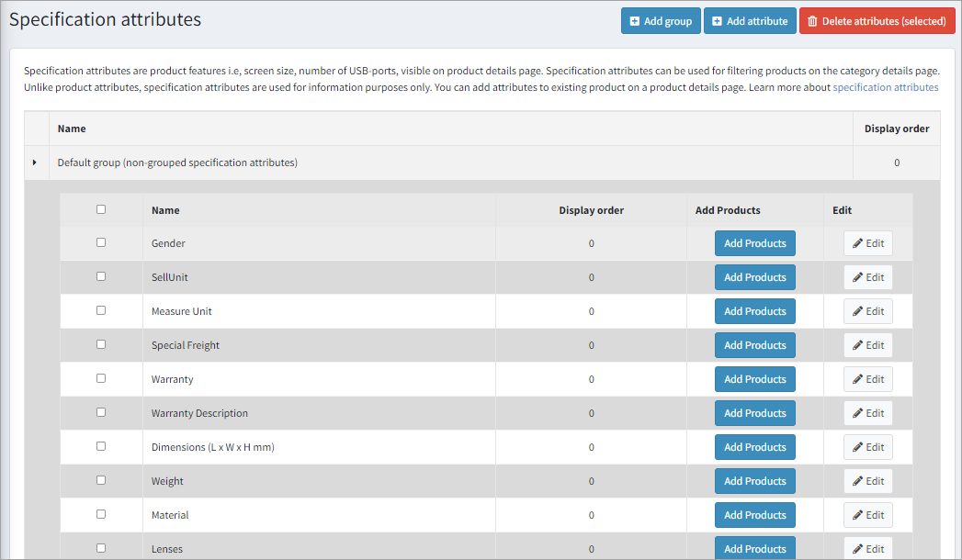This screenshot has width=962, height=560.
Task: Click pencil icon for Material row
Action: click(x=857, y=515)
